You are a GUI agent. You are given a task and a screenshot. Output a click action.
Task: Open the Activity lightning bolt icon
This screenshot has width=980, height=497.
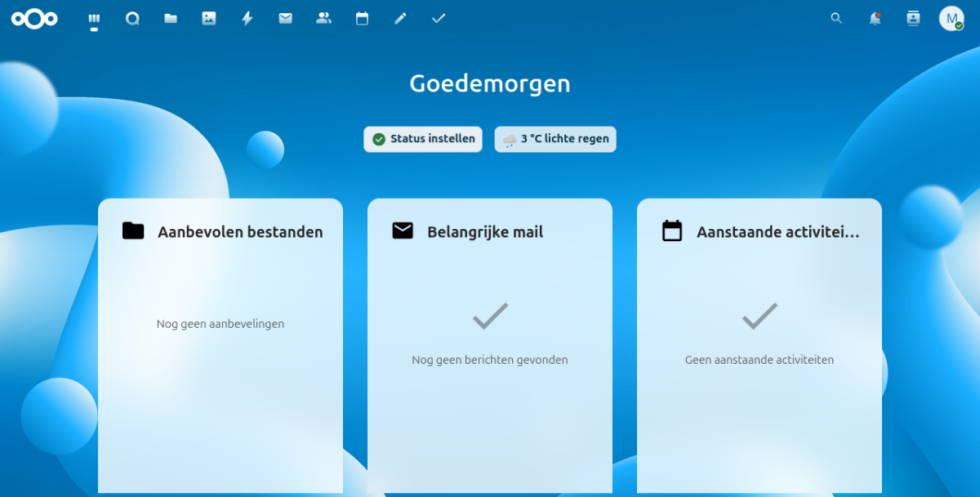247,19
